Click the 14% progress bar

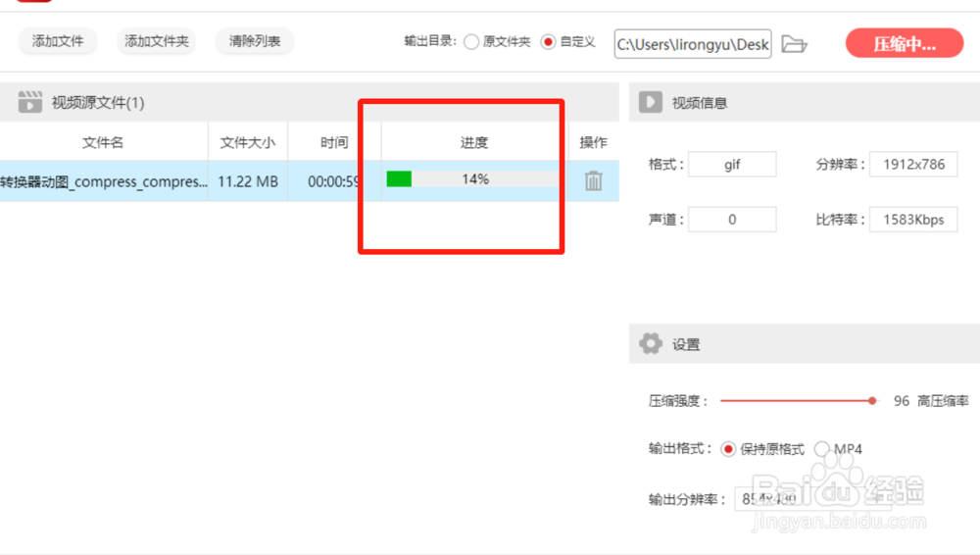(x=473, y=178)
